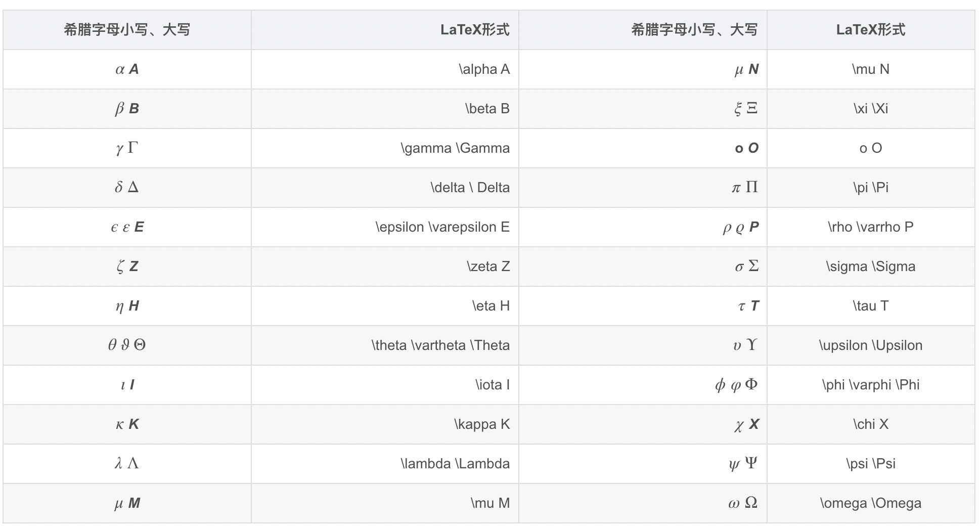The image size is (980, 528).
Task: Click the \epsilon \varepsilon E cell
Action: tap(385, 227)
